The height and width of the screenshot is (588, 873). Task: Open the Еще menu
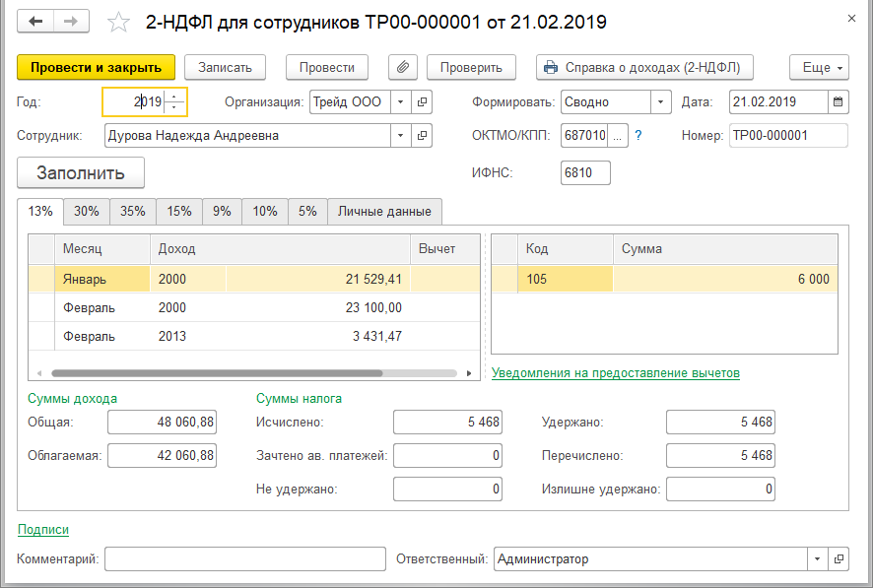coord(819,67)
